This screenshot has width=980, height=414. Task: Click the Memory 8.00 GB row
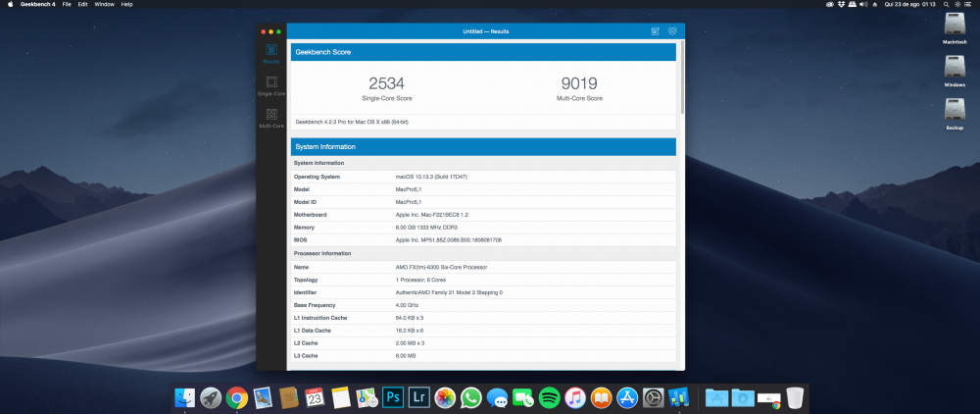(x=483, y=228)
